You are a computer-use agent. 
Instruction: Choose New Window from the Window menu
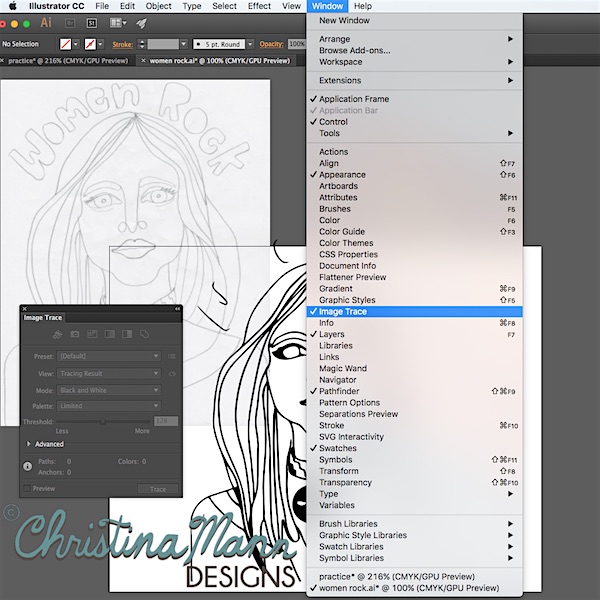pos(414,21)
